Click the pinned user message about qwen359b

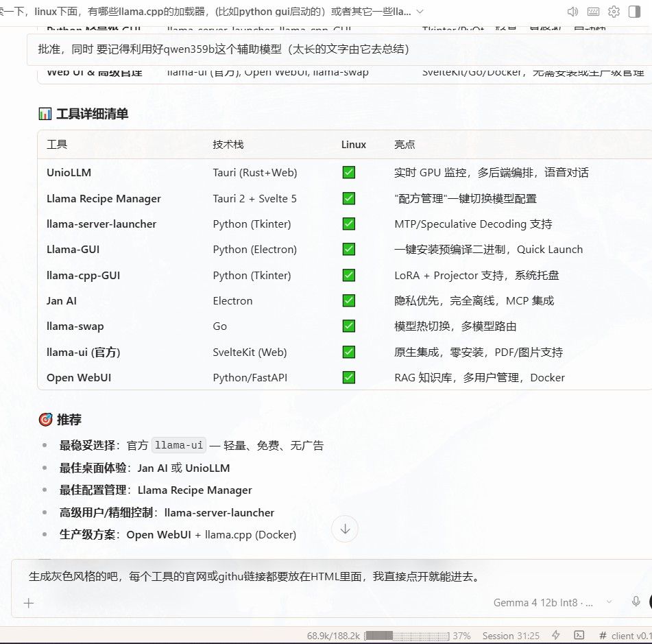[339, 49]
